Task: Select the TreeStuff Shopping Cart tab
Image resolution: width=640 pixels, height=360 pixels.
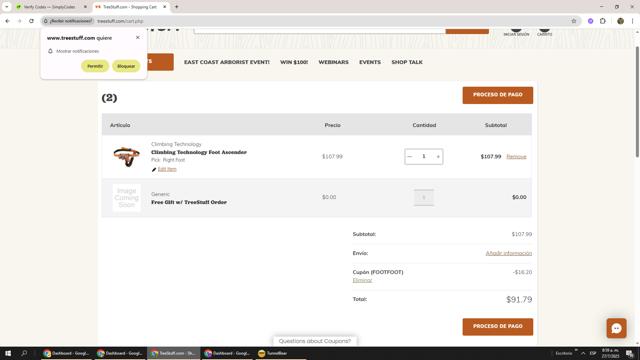Action: pyautogui.click(x=130, y=7)
